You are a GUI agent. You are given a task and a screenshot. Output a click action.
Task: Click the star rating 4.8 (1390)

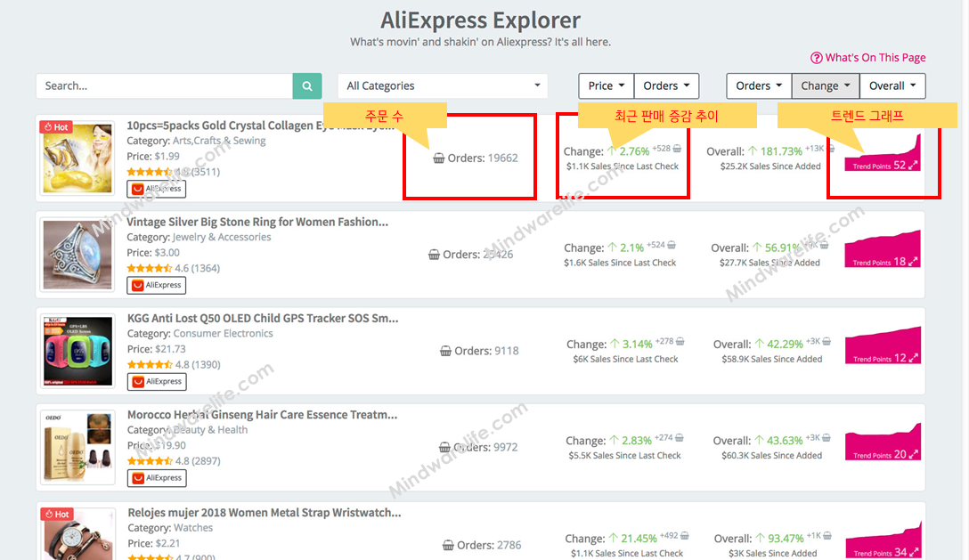coord(175,365)
